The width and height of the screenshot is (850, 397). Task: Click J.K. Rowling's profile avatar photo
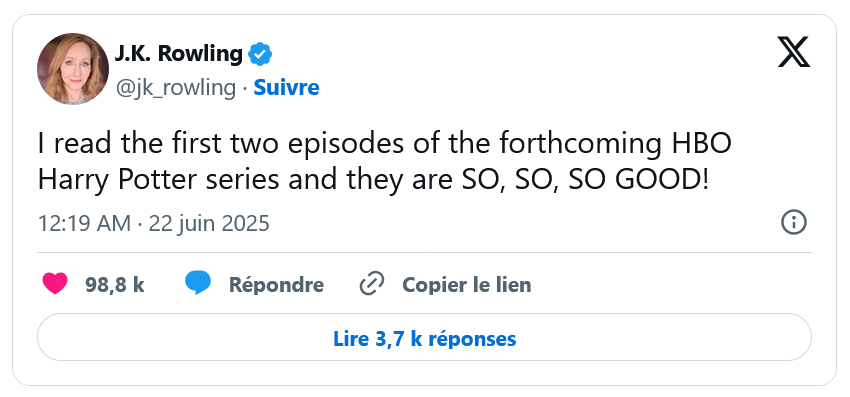[x=73, y=69]
